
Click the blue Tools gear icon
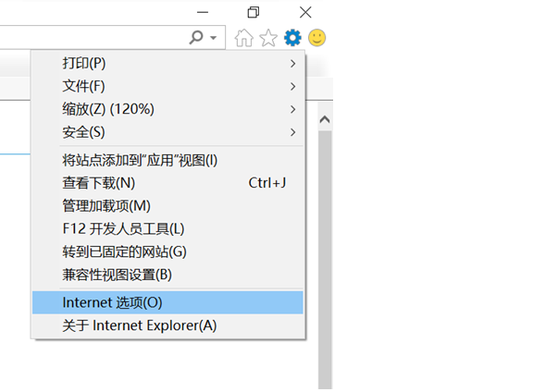tap(292, 38)
